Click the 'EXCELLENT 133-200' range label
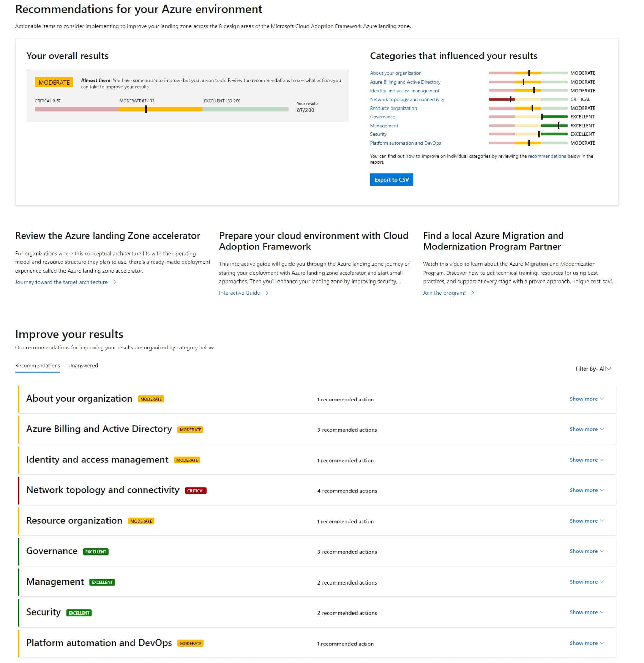644x663 pixels. [222, 101]
